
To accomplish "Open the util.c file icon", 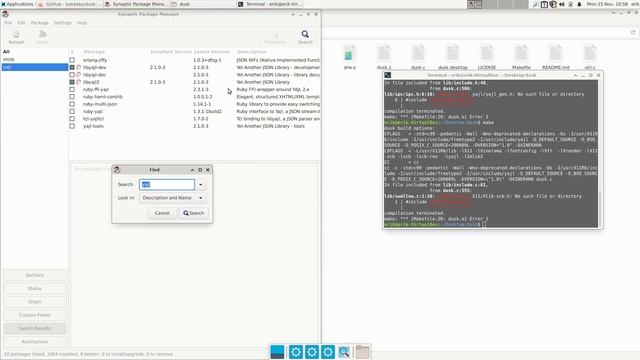I will (590, 54).
